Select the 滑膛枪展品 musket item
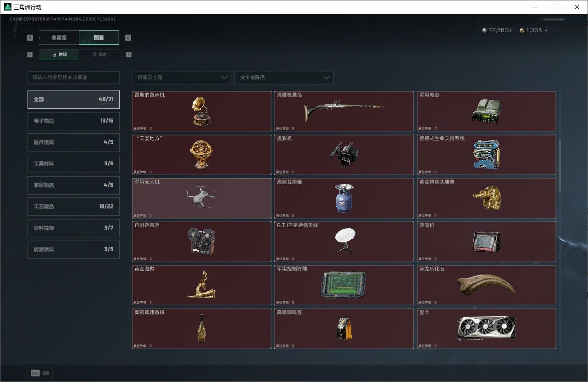The image size is (588, 382). pos(344,111)
